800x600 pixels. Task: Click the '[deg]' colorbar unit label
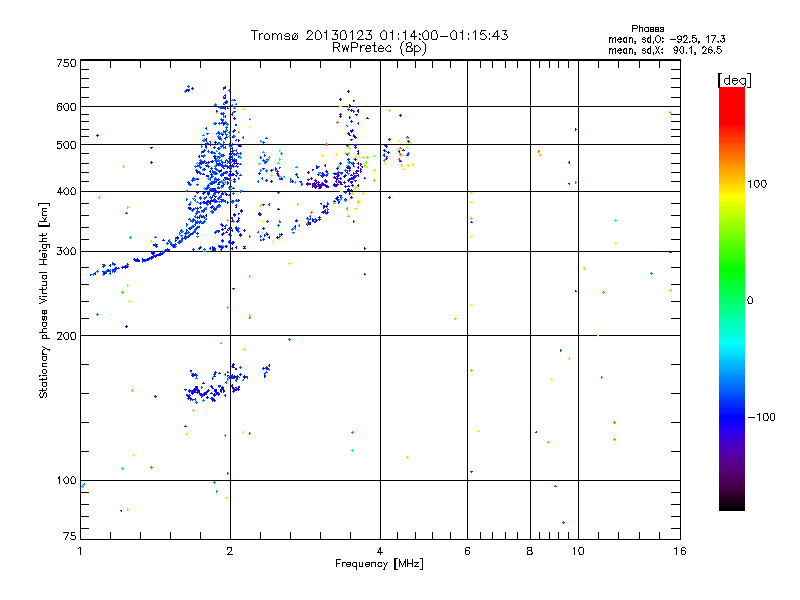(734, 80)
